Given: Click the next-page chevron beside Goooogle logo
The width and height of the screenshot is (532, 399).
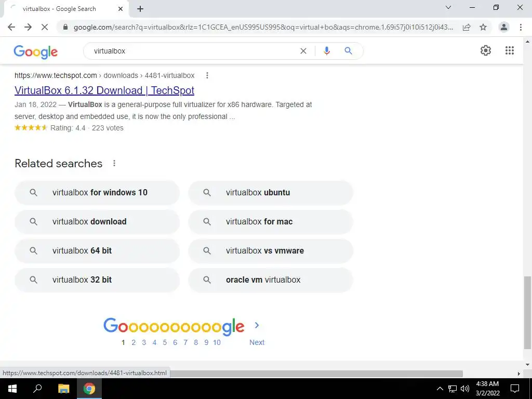Looking at the screenshot, I should pyautogui.click(x=257, y=325).
